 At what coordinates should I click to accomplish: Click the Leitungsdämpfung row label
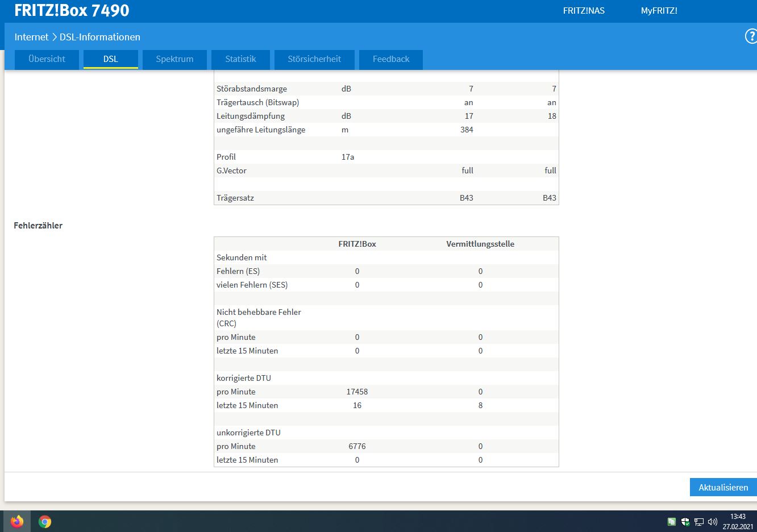point(251,116)
